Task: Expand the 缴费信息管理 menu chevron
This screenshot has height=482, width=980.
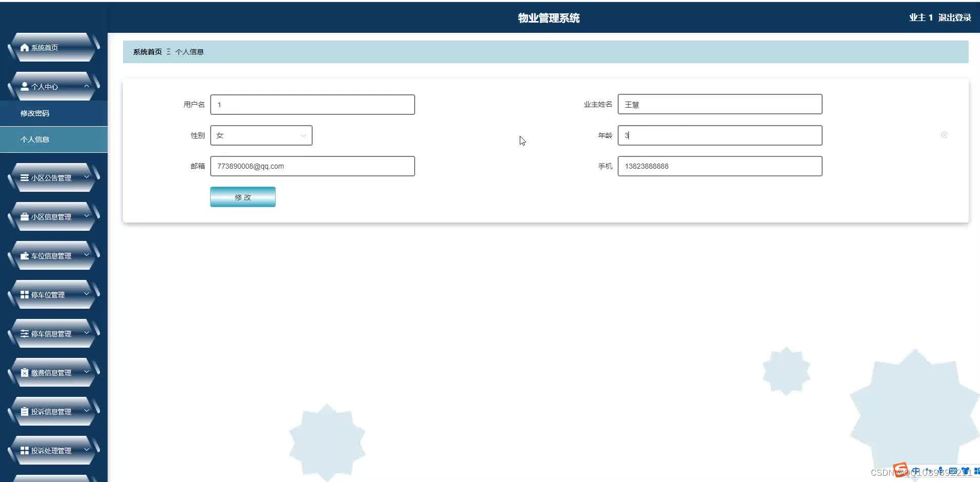Action: click(x=87, y=372)
